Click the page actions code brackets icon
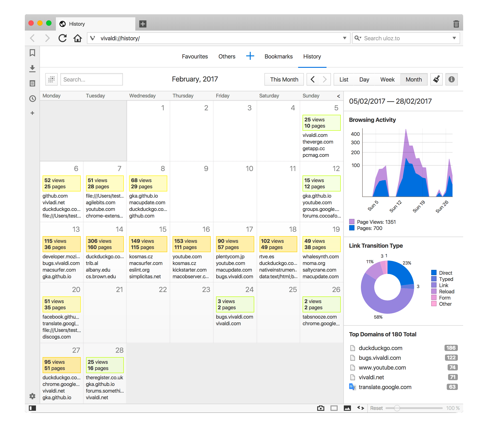488x448 pixels. coord(361,408)
